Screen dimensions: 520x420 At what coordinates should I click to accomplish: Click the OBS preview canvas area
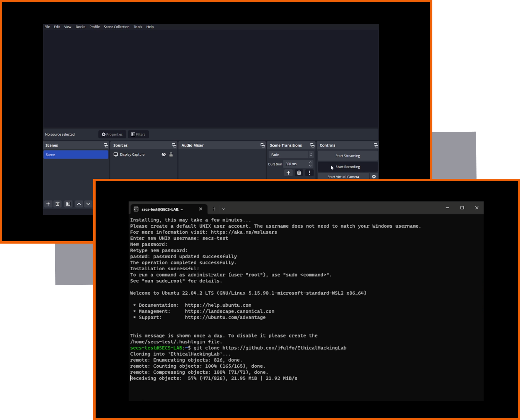point(211,79)
